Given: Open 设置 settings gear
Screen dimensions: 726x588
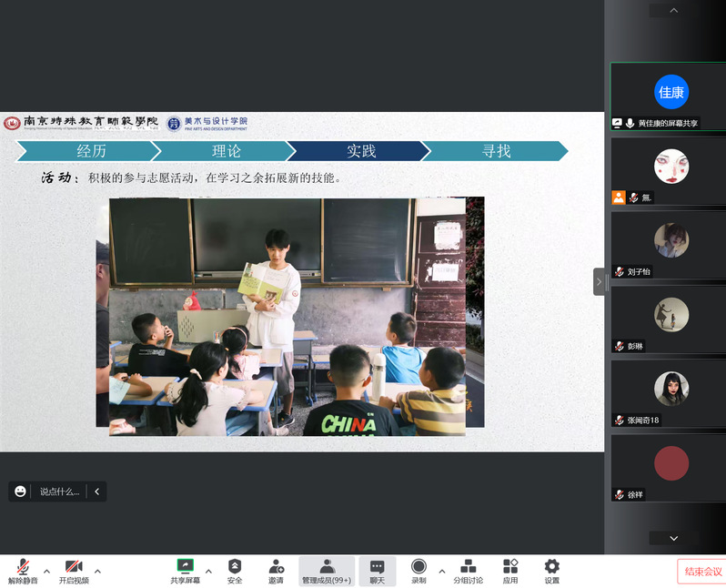Looking at the screenshot, I should (x=551, y=570).
